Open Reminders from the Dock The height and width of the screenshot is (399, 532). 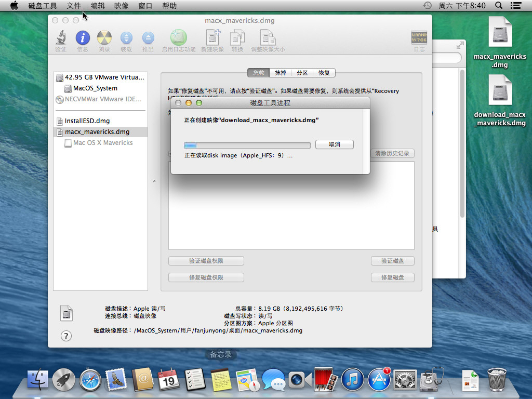[195, 379]
